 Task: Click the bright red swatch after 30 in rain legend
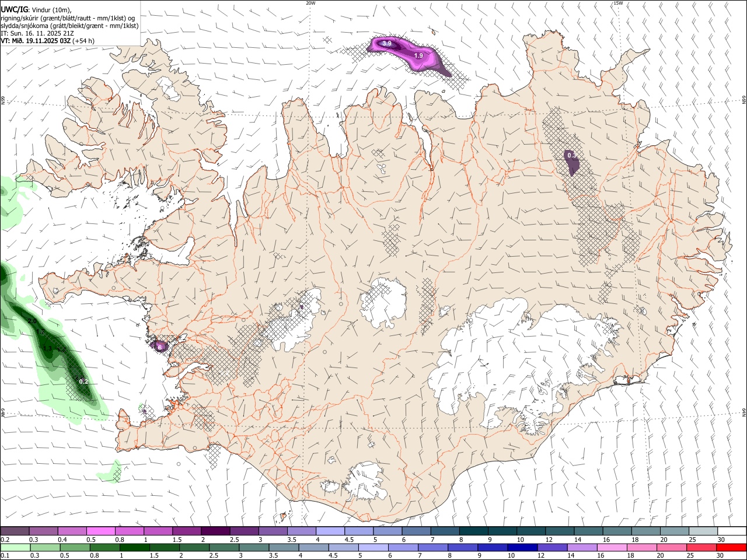pyautogui.click(x=732, y=547)
